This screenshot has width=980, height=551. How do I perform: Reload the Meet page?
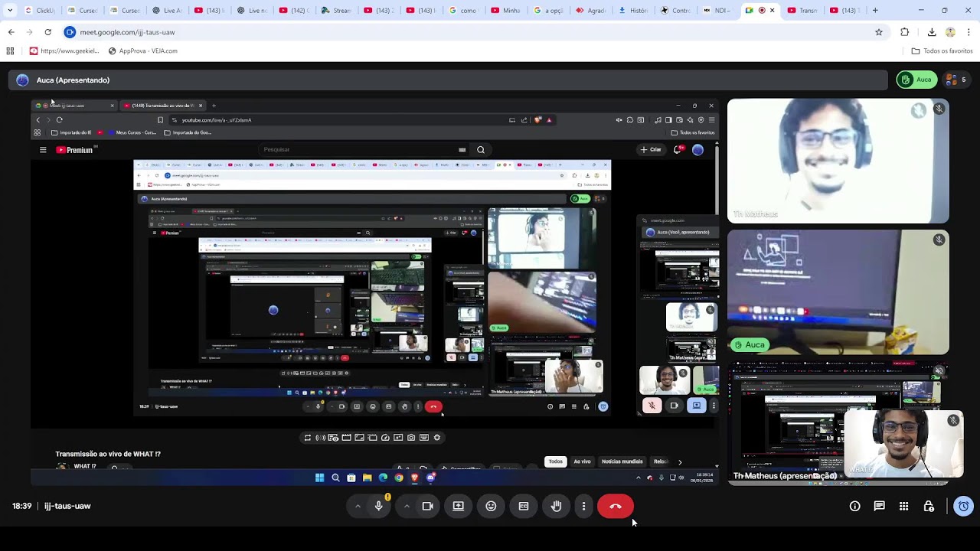[x=47, y=32]
